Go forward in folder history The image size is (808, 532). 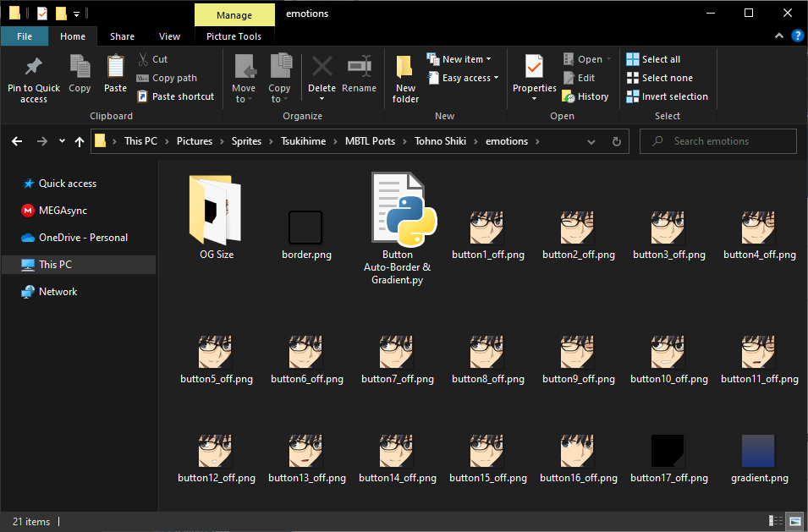click(42, 141)
